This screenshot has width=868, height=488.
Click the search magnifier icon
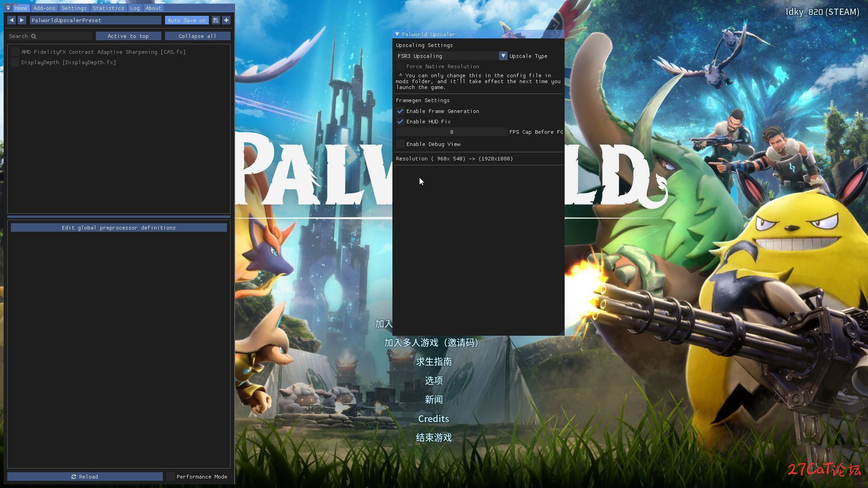(33, 36)
